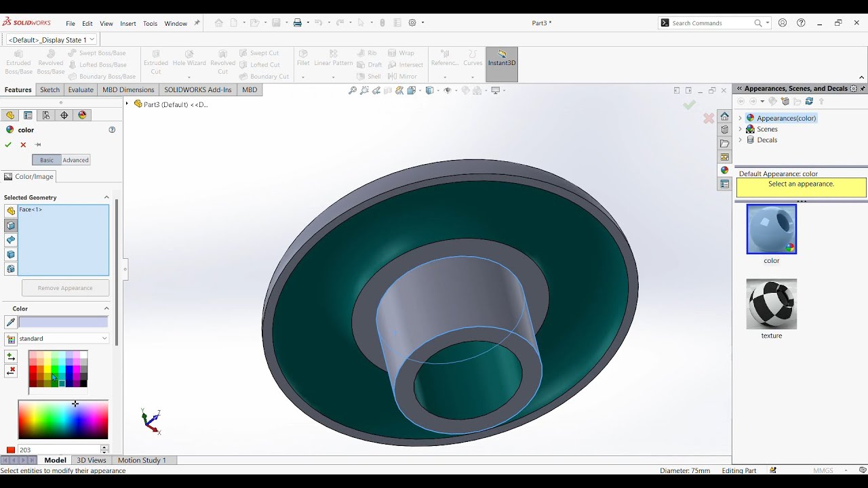The height and width of the screenshot is (488, 868).
Task: Open the DimXpertManager panel tab
Action: [64, 115]
